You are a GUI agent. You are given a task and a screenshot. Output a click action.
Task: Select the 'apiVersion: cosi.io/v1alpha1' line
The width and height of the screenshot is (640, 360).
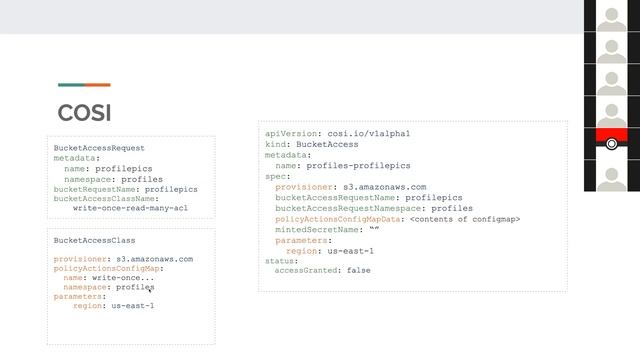[x=338, y=133]
